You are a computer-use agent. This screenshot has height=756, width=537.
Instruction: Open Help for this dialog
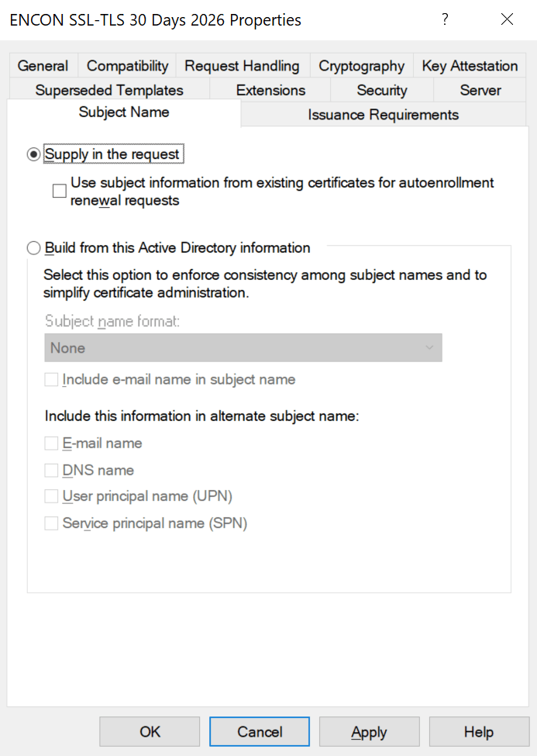(x=479, y=731)
